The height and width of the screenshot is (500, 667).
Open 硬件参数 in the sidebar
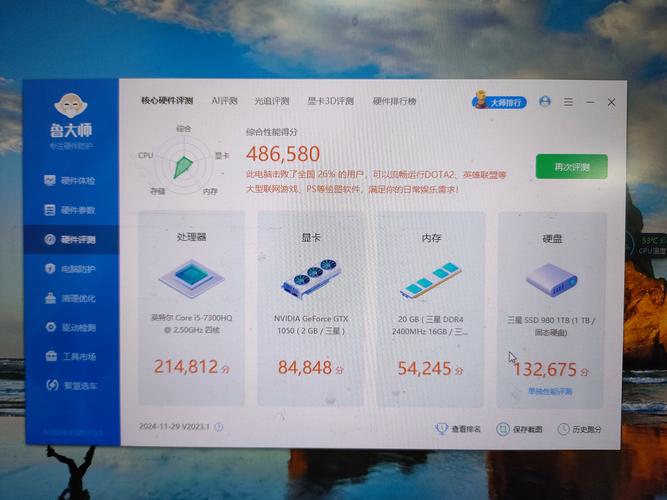(70, 210)
